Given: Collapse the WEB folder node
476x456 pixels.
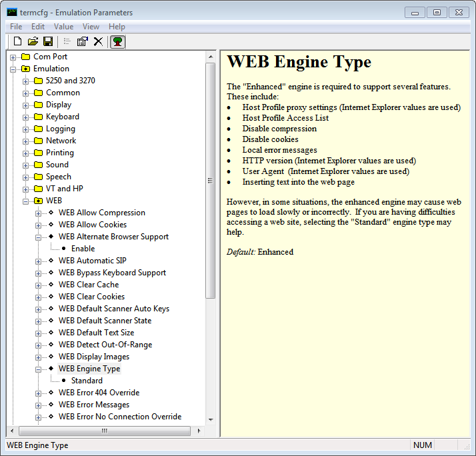Looking at the screenshot, I should pyautogui.click(x=26, y=201).
